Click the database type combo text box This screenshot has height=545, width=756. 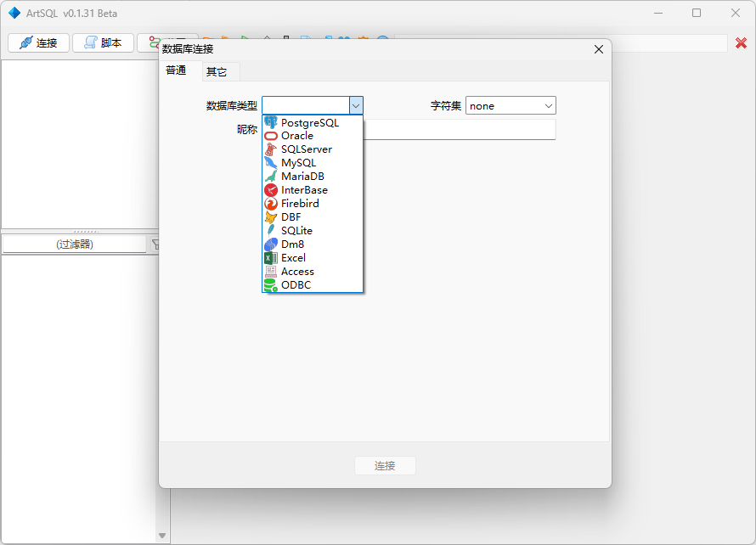point(306,105)
